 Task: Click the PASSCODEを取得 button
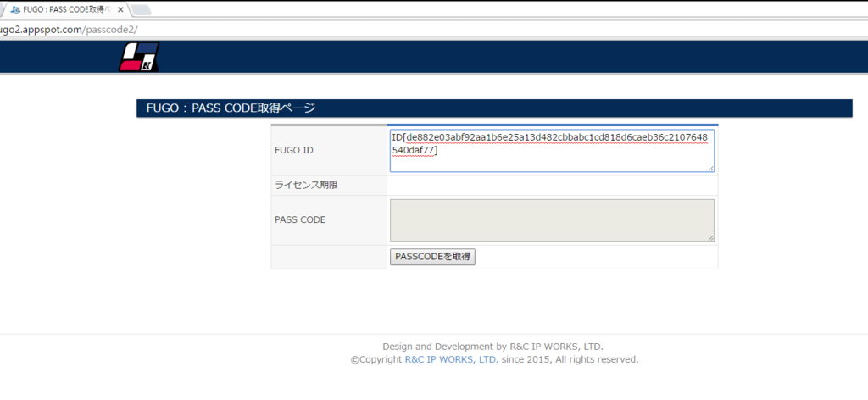(x=432, y=257)
